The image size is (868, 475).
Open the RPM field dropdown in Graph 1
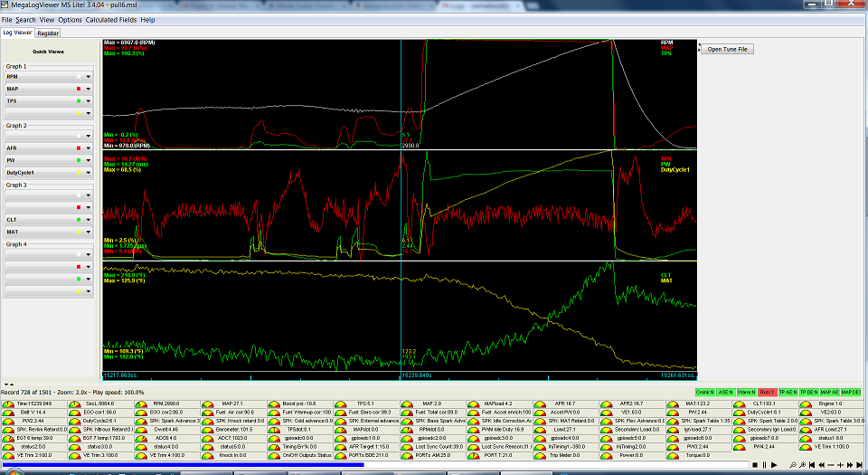(x=89, y=78)
